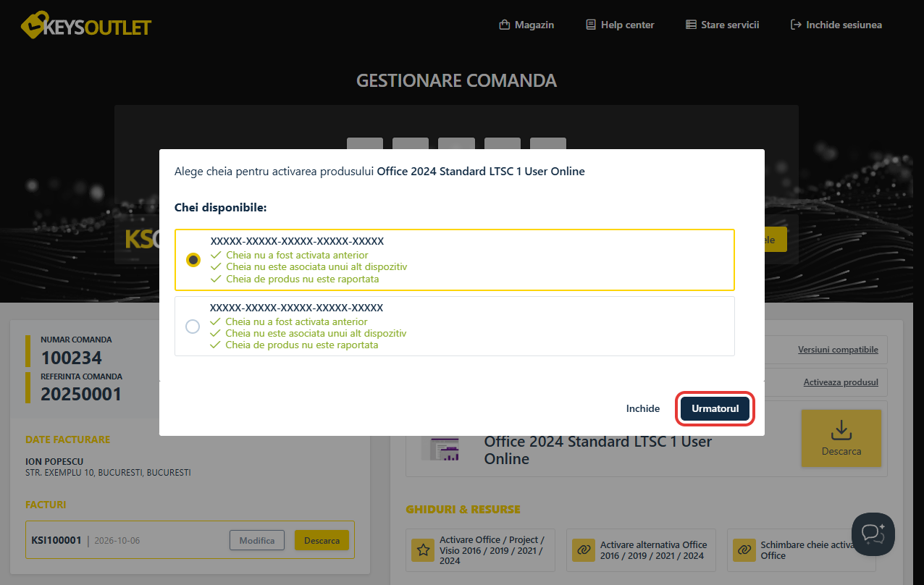Screen dimensions: 924x585
Task: Click the currently selected key radio button
Action: (193, 260)
